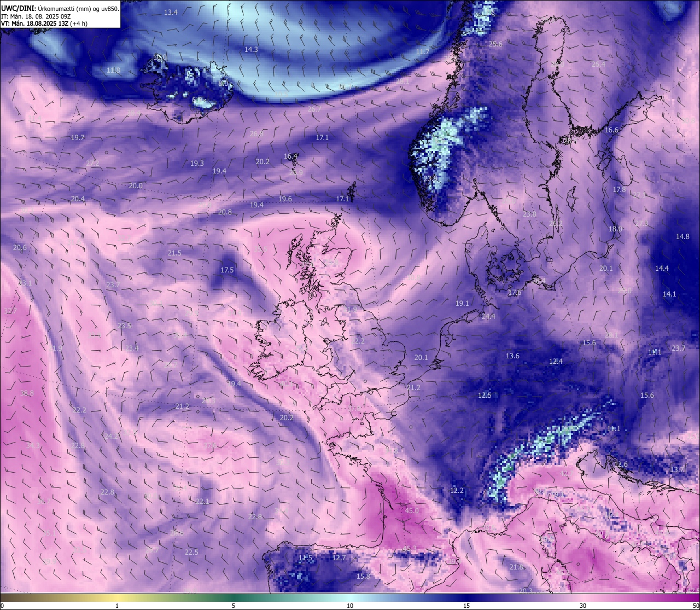Click the map value '13.4'
This screenshot has width=700, height=610.
[x=171, y=12]
